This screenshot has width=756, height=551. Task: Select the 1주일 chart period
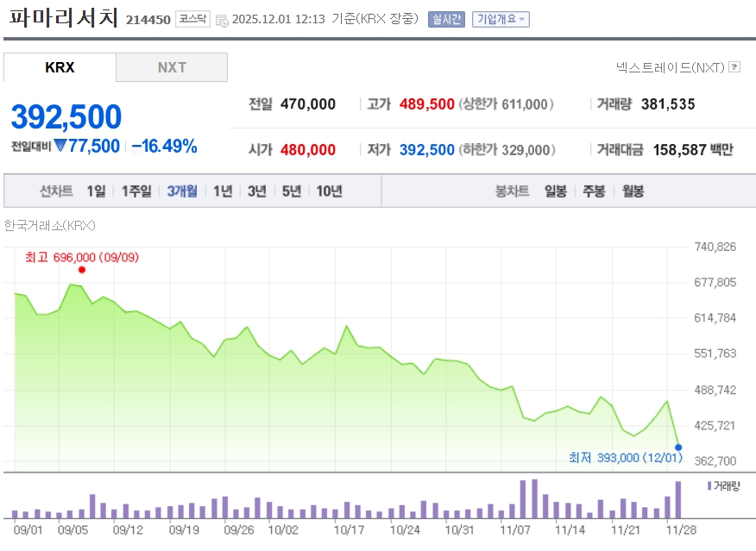[136, 191]
